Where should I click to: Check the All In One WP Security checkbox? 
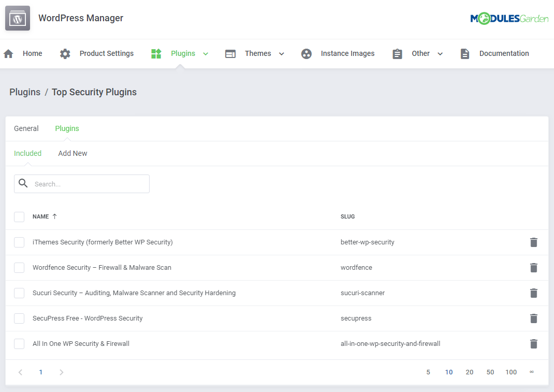point(19,343)
